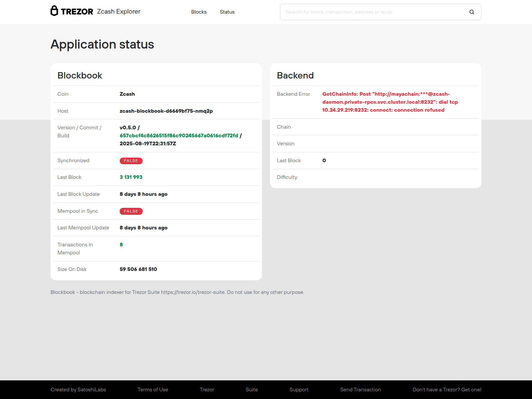Click the Trezor logo icon
Image resolution: width=532 pixels, height=399 pixels.
(72, 11)
